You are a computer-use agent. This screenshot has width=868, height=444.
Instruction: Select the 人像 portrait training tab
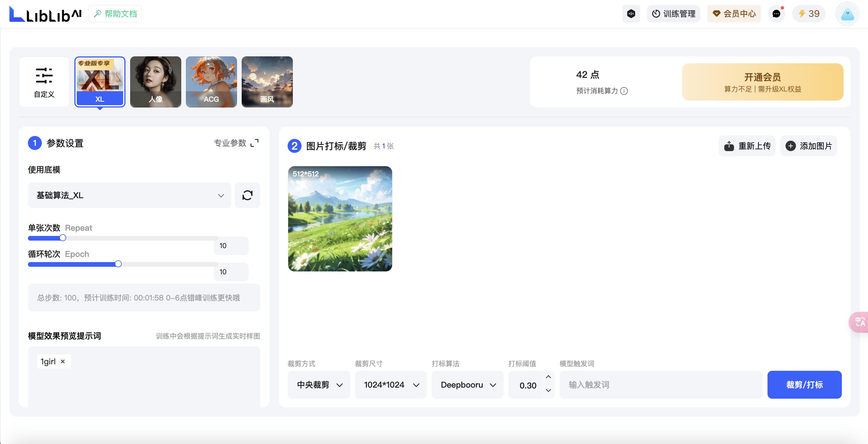pos(156,82)
